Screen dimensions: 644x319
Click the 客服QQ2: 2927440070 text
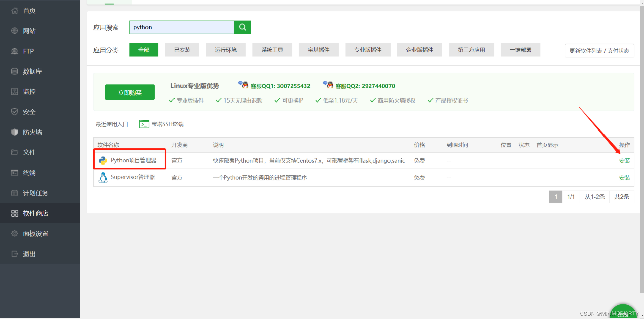365,86
